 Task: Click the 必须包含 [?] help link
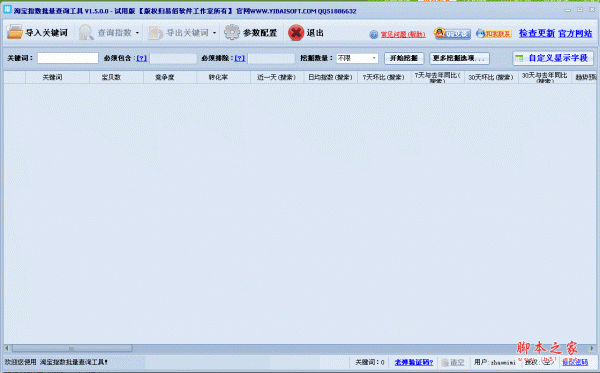pos(142,58)
